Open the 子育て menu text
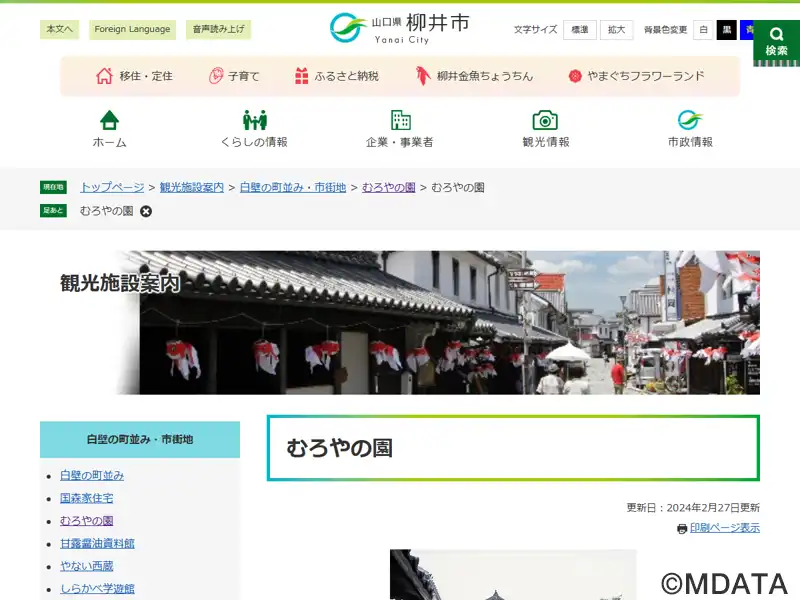Image resolution: width=800 pixels, height=600 pixels. (243, 76)
